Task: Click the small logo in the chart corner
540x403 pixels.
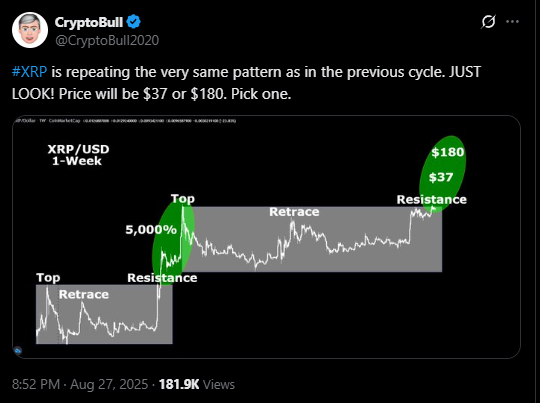Action: [x=18, y=351]
